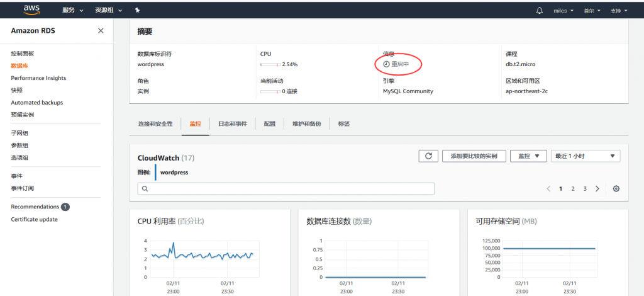Go to metrics page 2

coord(572,189)
